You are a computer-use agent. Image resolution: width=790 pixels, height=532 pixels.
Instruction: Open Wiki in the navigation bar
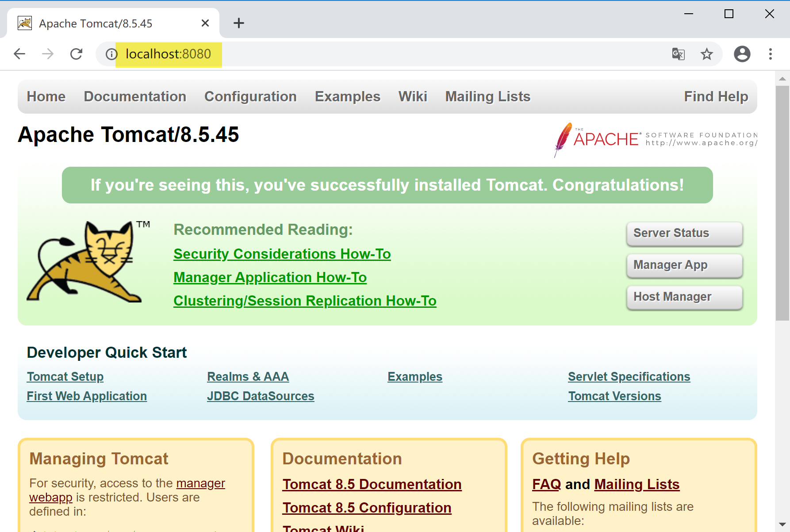click(x=413, y=96)
